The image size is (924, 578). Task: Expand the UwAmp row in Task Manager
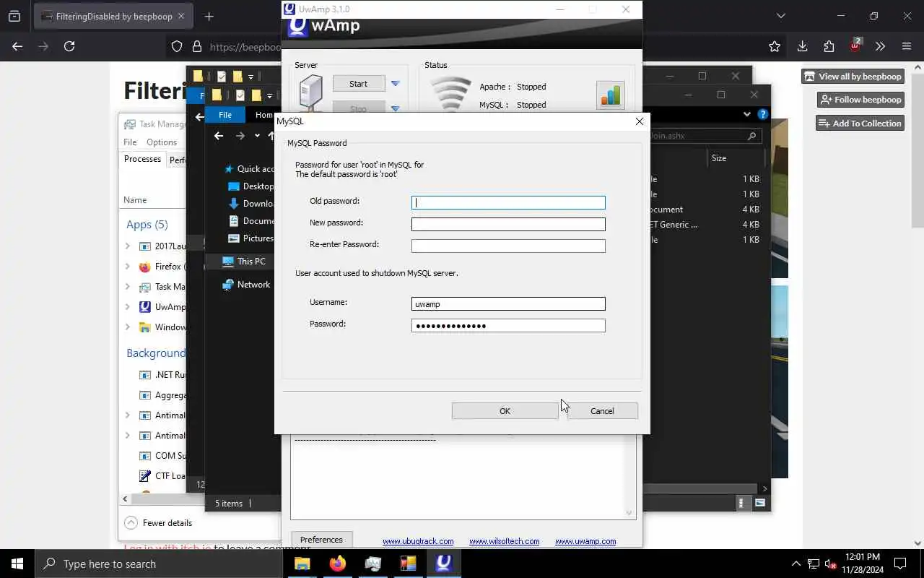tap(128, 307)
